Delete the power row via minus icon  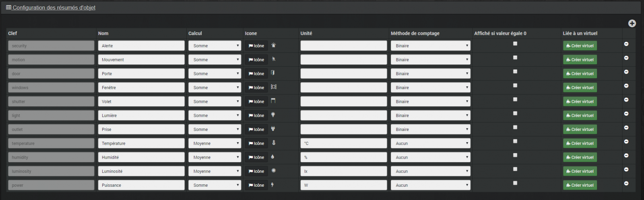626,183
